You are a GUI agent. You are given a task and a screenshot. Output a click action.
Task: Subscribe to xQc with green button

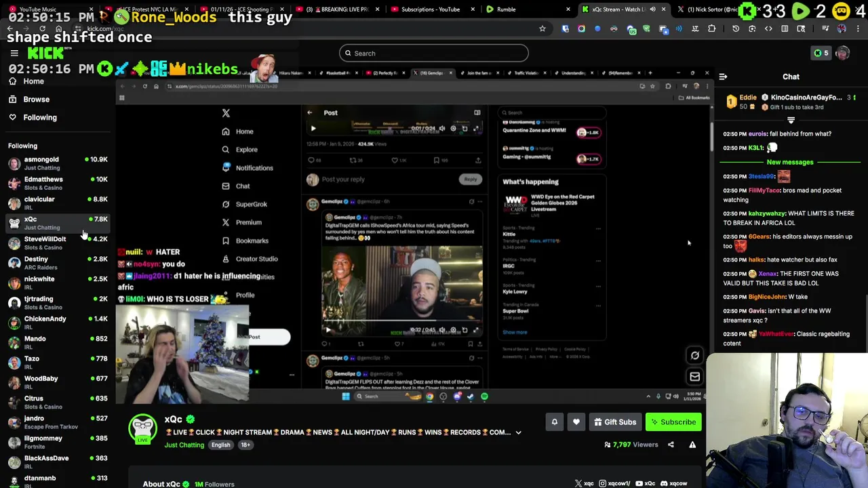point(673,422)
